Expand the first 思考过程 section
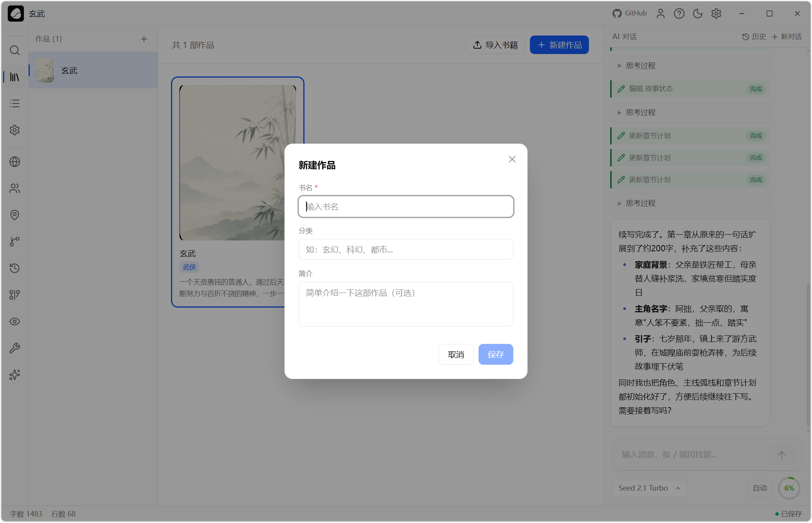The width and height of the screenshot is (812, 523). 690,66
